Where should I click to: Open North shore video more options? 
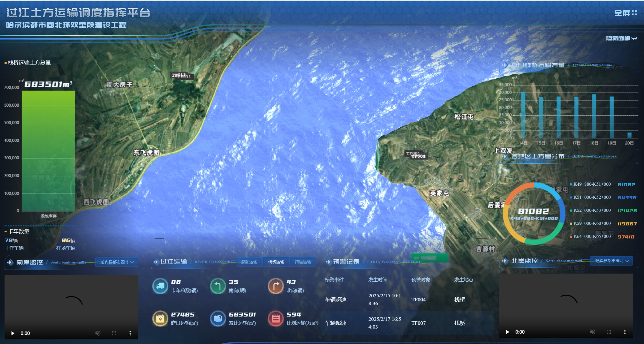625,332
